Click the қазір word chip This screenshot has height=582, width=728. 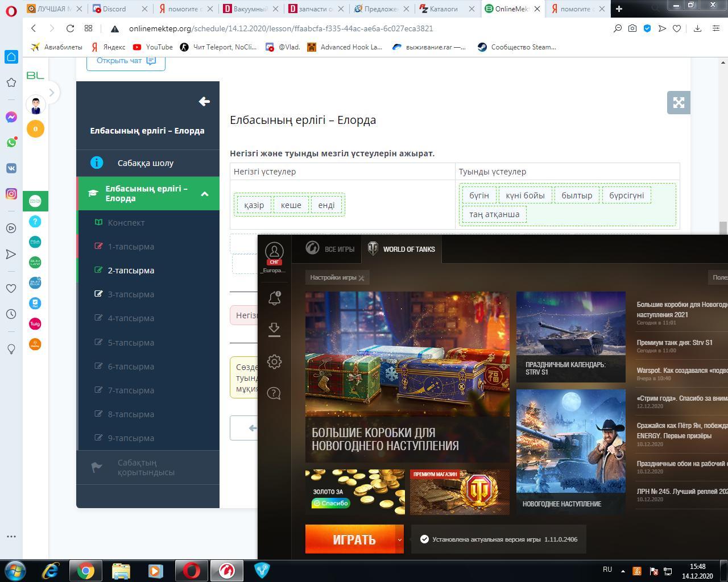pos(254,205)
